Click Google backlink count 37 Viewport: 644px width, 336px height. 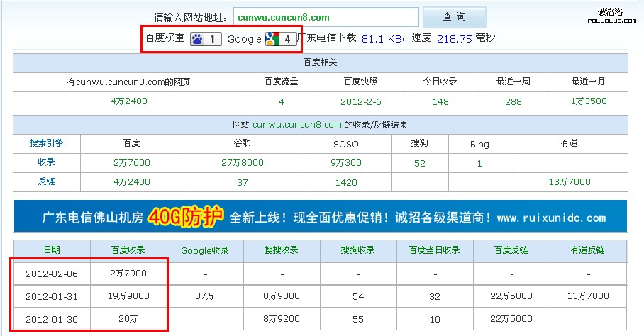click(243, 181)
